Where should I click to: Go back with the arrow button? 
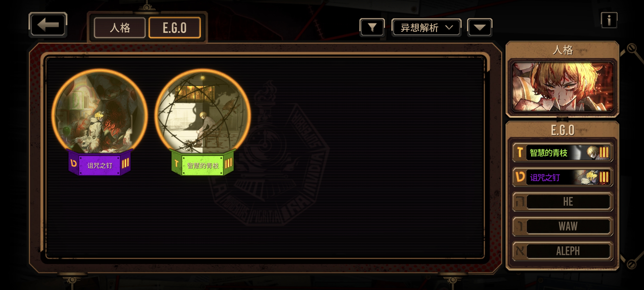pos(48,25)
